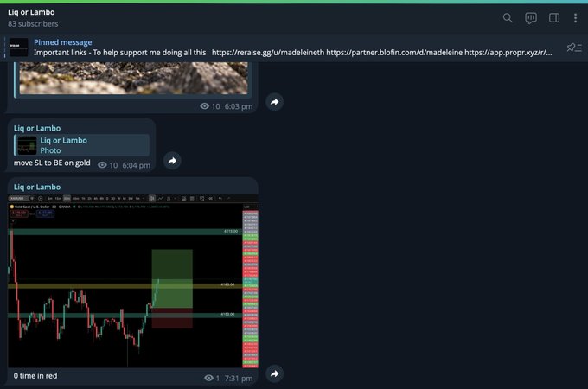Open search in the Liq or Lambo channel
The height and width of the screenshot is (389, 588).
point(508,17)
